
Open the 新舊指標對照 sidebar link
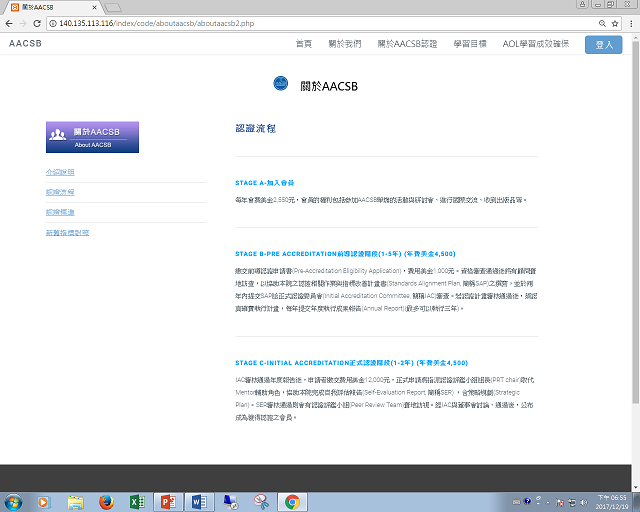(67, 233)
